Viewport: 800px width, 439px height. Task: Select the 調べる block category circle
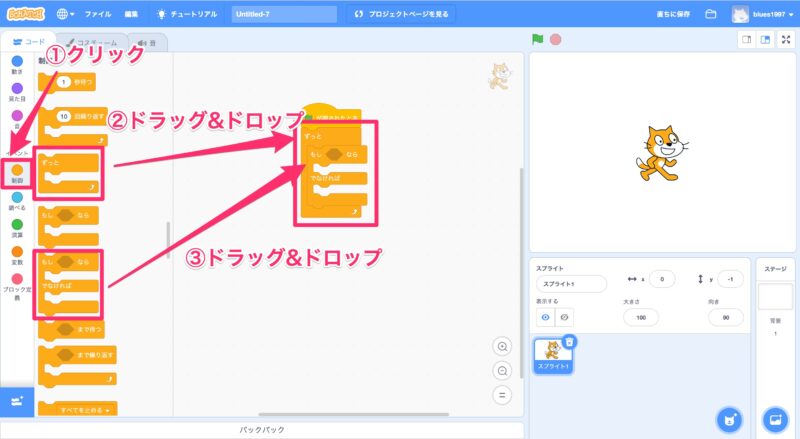pyautogui.click(x=17, y=199)
